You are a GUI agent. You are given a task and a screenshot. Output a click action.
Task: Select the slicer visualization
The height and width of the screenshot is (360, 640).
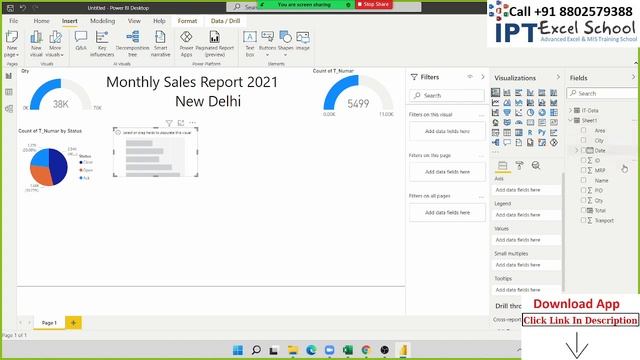click(x=496, y=133)
